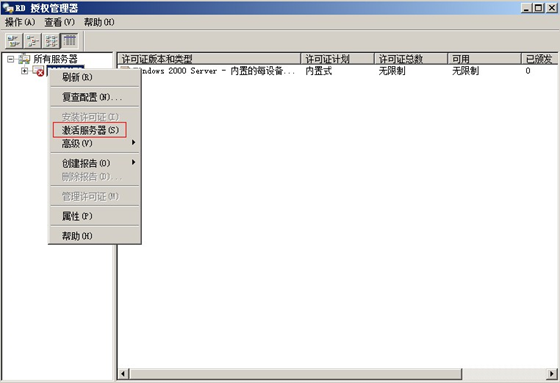The image size is (560, 383).
Task: Choose 激活服务器(S) from context menu
Action: click(95, 130)
